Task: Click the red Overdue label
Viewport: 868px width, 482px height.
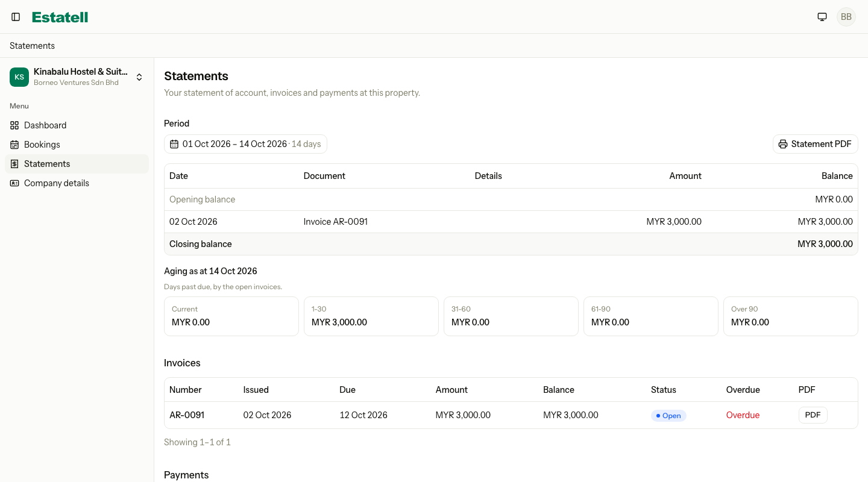Action: 743,415
